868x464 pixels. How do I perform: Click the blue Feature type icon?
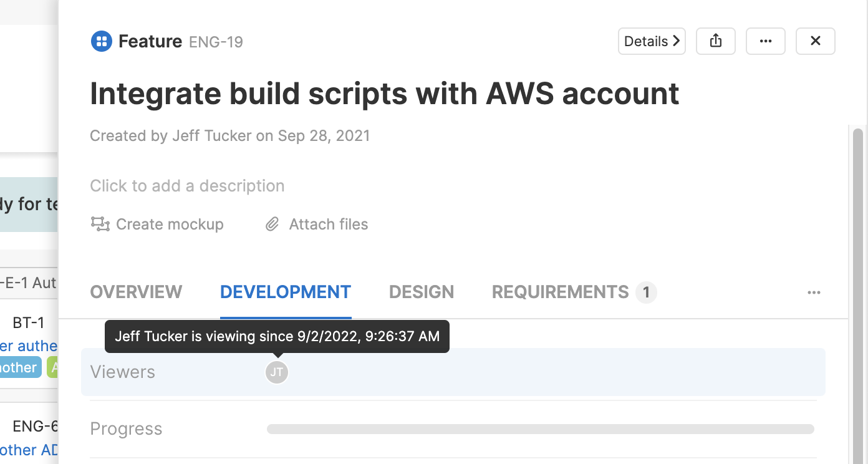click(x=101, y=42)
